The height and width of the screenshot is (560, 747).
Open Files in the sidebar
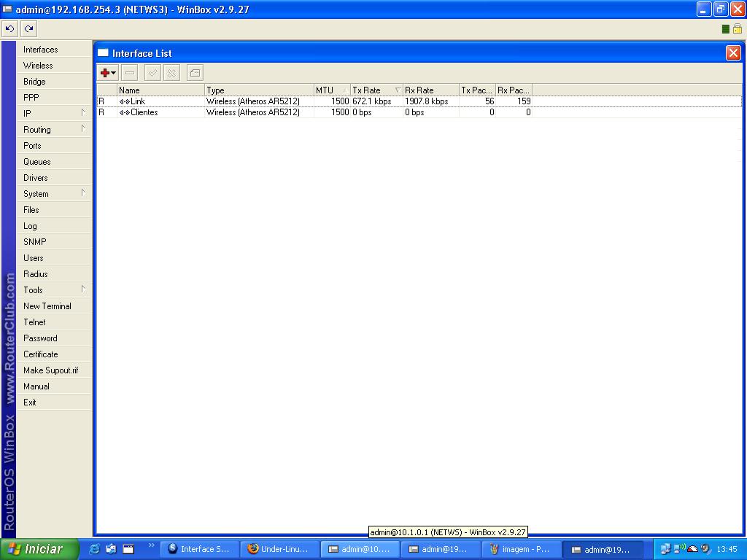click(54, 209)
